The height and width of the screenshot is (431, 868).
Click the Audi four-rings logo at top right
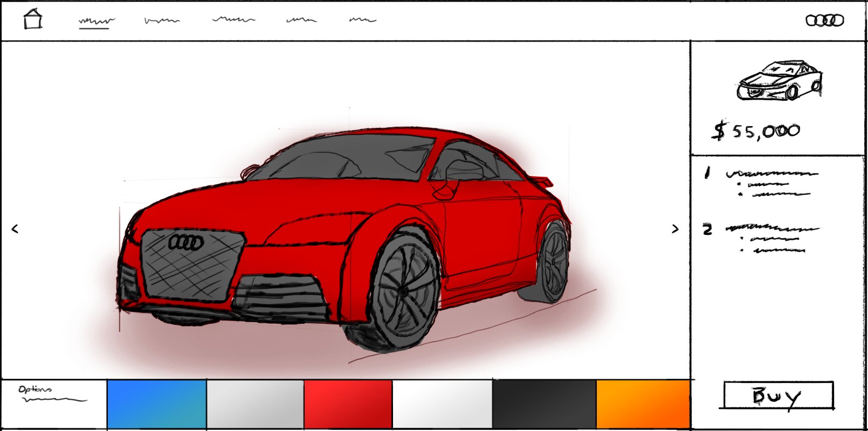point(824,20)
